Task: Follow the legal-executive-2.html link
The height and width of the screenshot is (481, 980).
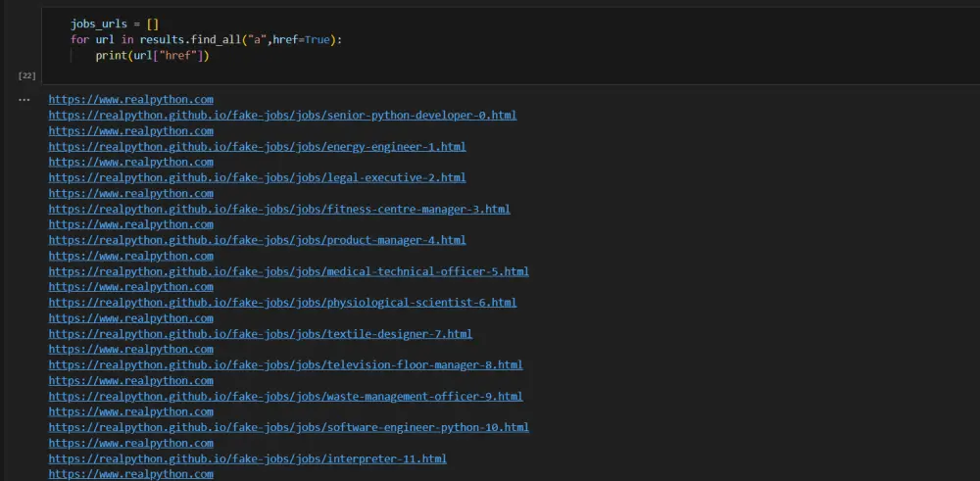Action: [x=257, y=178]
